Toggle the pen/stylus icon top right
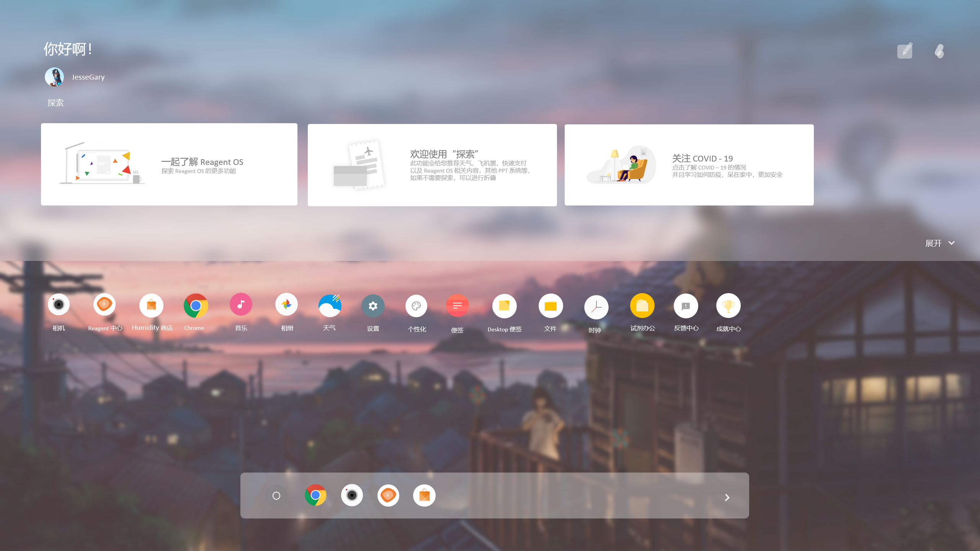 coord(905,50)
